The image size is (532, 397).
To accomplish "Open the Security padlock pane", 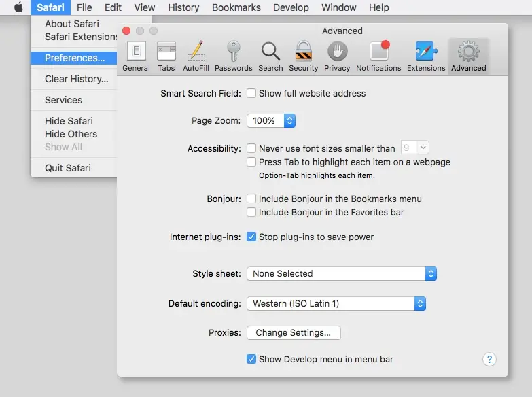I will click(303, 56).
